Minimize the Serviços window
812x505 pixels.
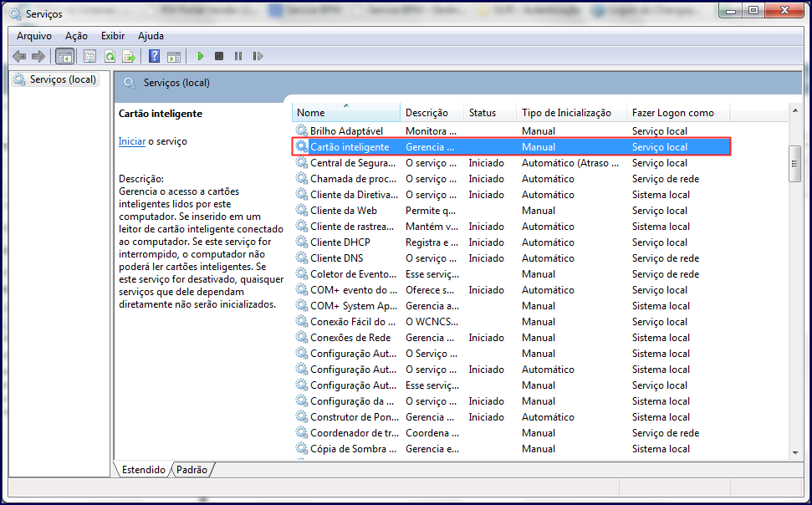pos(731,10)
